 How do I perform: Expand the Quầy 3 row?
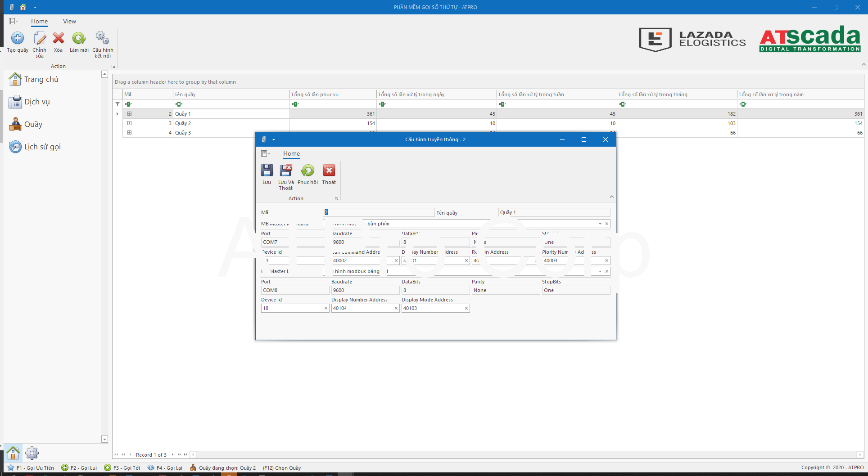coord(129,133)
